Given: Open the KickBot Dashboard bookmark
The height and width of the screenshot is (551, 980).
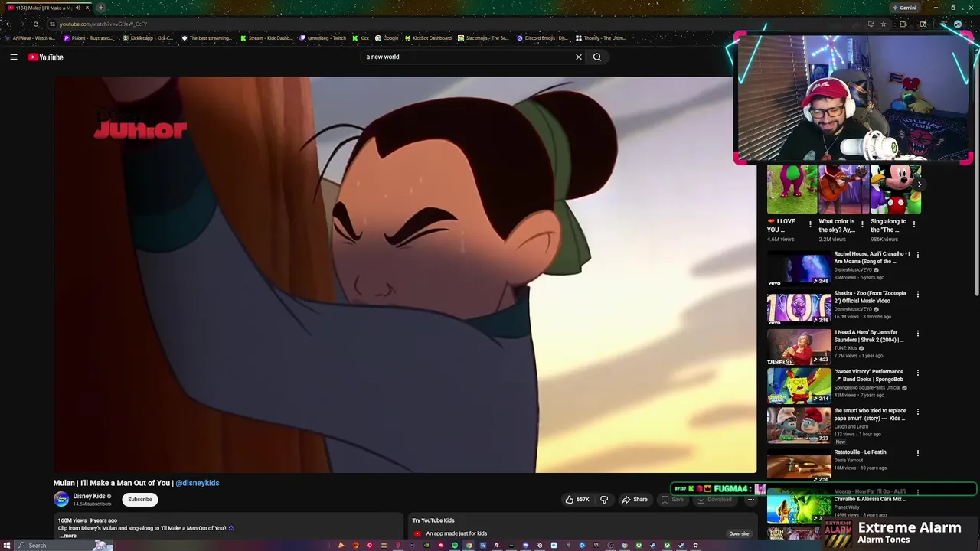Looking at the screenshot, I should pyautogui.click(x=428, y=38).
